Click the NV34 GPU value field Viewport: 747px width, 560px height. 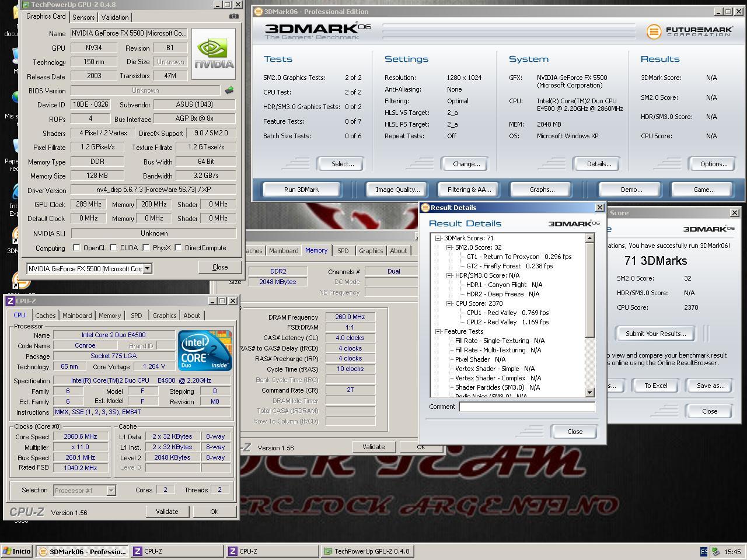tap(94, 48)
